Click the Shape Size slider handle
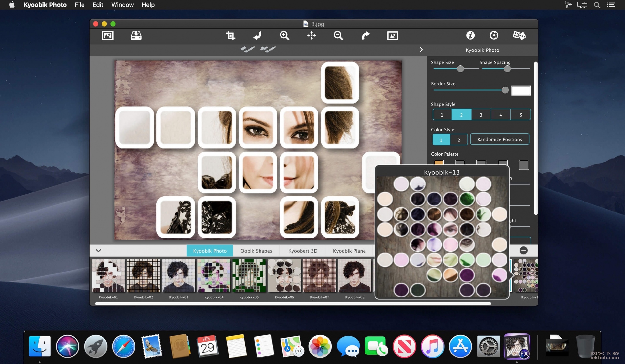Viewport: 625px width, 364px height. [x=460, y=69]
